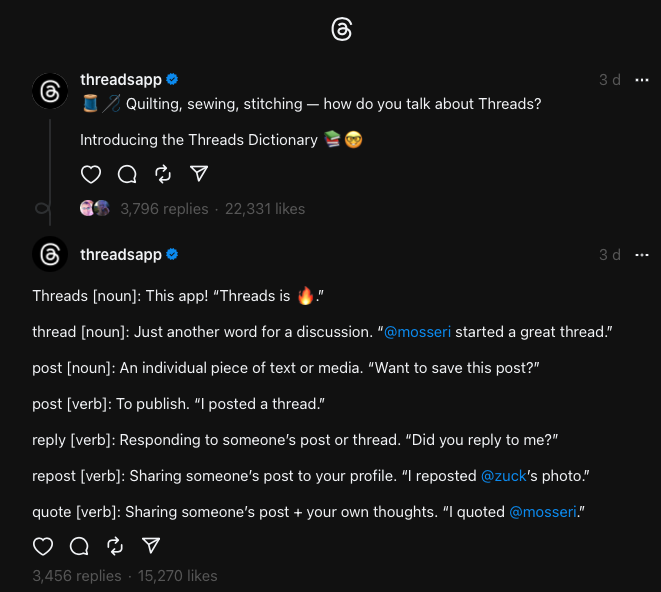Repost the first threadsapp post
This screenshot has height=592, width=661.
click(163, 175)
